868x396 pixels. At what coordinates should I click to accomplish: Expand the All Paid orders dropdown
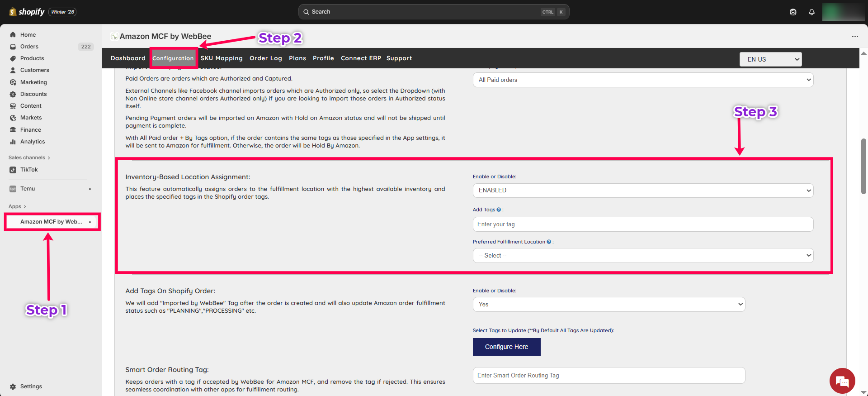point(642,80)
